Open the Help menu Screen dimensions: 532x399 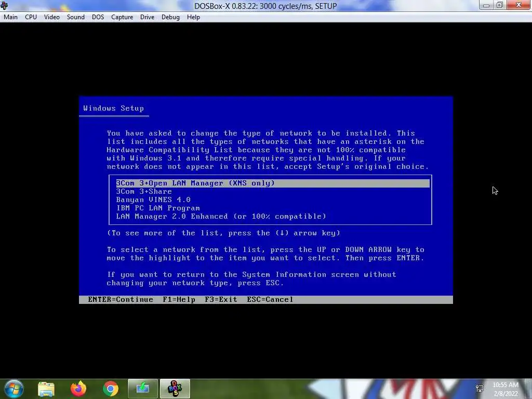[193, 17]
